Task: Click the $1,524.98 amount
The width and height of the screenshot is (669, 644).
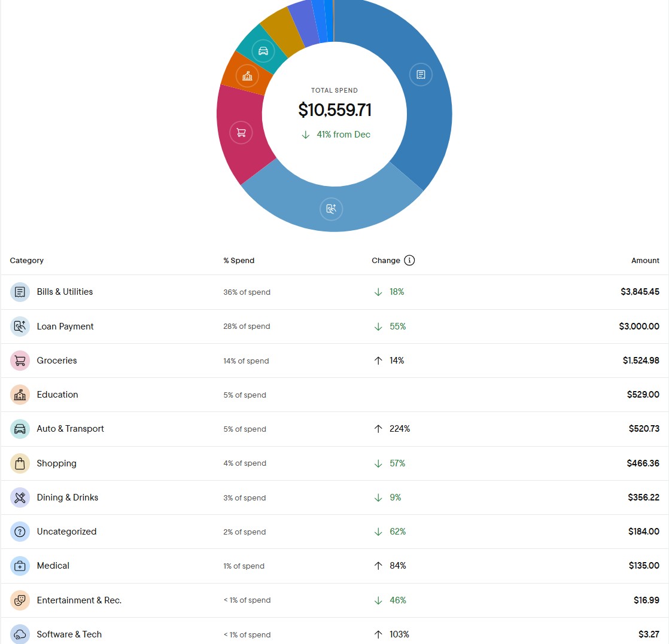Action: coord(641,361)
